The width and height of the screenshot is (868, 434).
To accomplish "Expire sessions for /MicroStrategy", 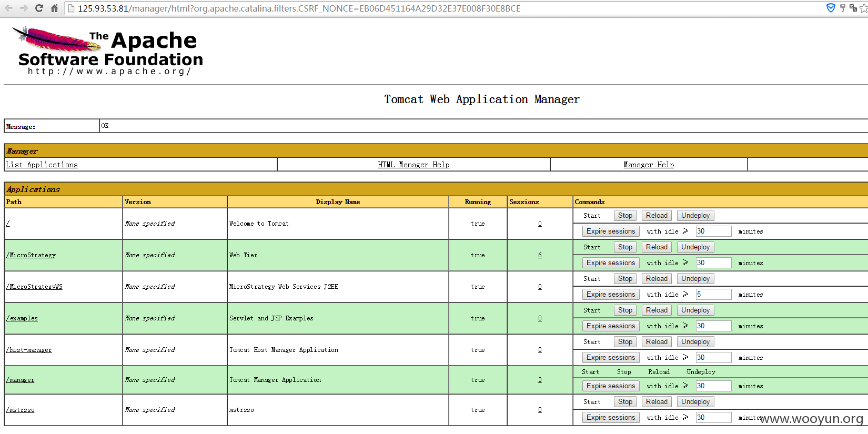I will point(611,263).
